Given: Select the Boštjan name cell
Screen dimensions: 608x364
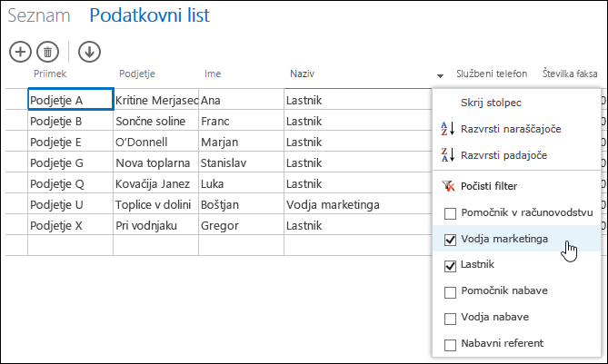Looking at the screenshot, I should [241, 203].
